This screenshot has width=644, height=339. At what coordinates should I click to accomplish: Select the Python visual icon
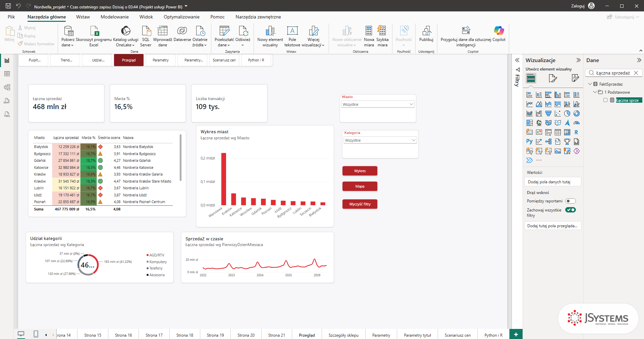click(530, 142)
